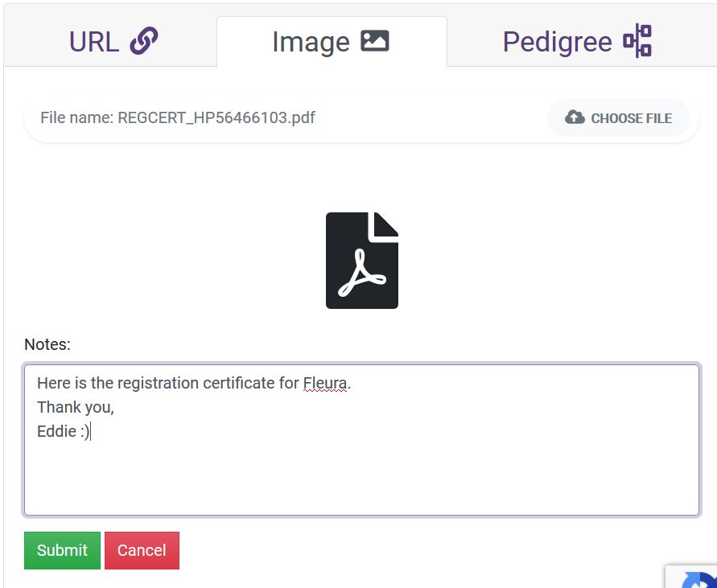Submit the upload form

point(62,550)
